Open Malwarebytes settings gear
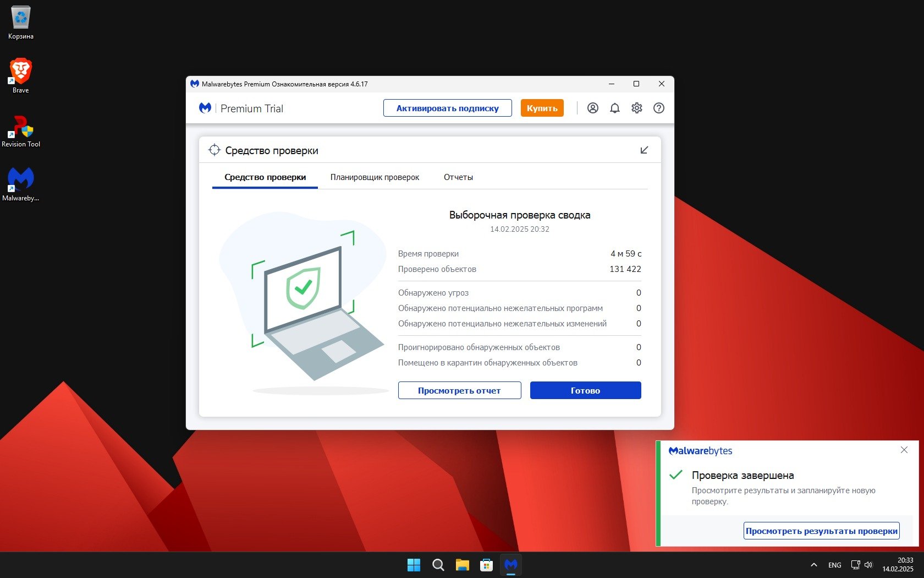 [x=637, y=108]
